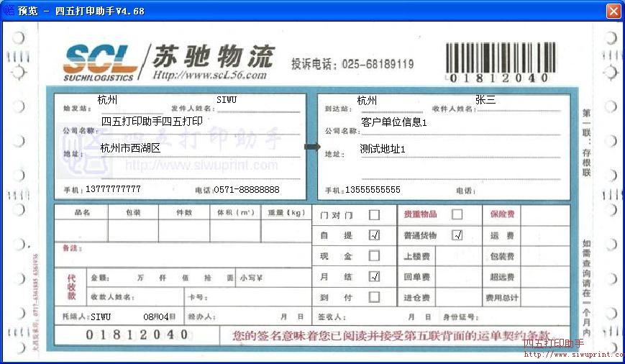Click the recipient phone 13555555555 field
This screenshot has height=364, width=625.
(x=373, y=190)
